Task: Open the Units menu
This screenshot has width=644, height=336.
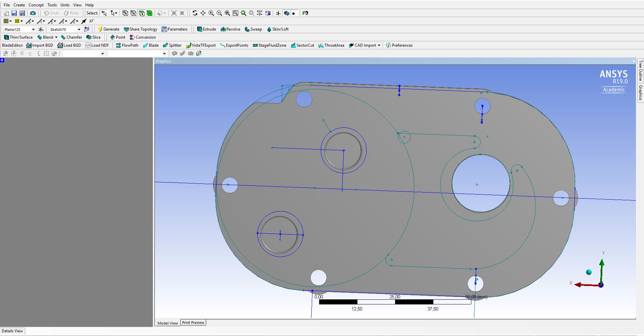Action: 65,5
